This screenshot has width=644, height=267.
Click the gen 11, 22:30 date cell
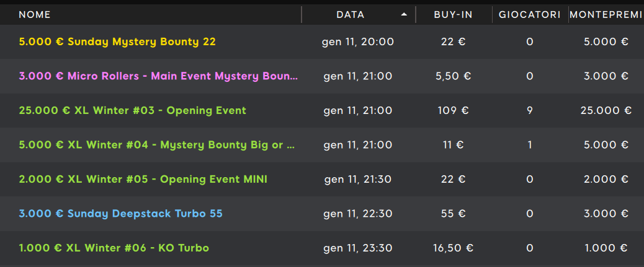(x=358, y=214)
